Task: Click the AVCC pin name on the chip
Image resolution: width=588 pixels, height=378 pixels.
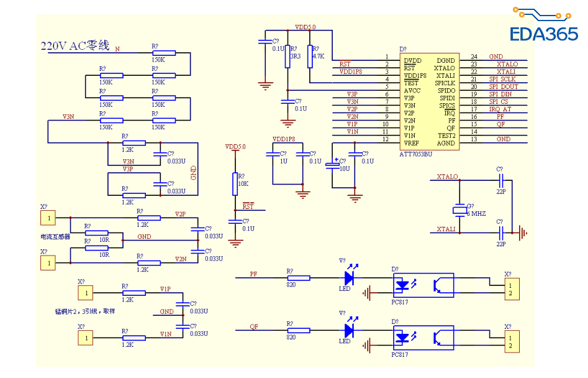Action: point(412,91)
